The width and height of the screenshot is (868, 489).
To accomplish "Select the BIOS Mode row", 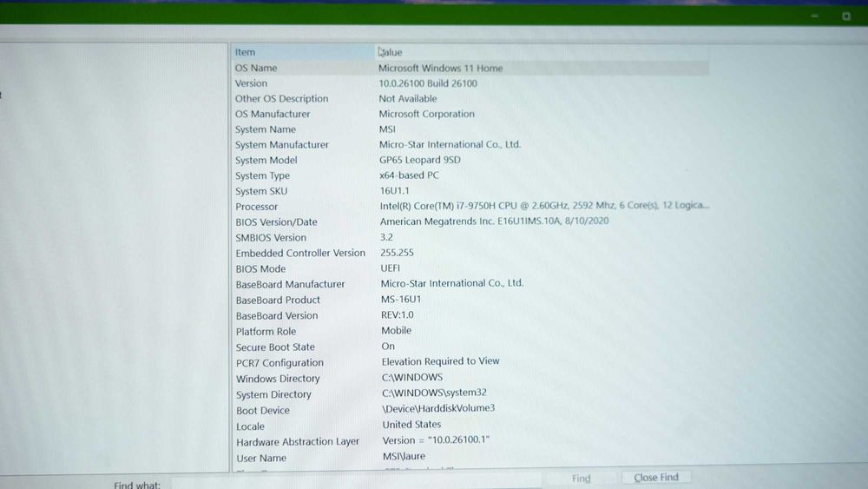I will pyautogui.click(x=260, y=268).
